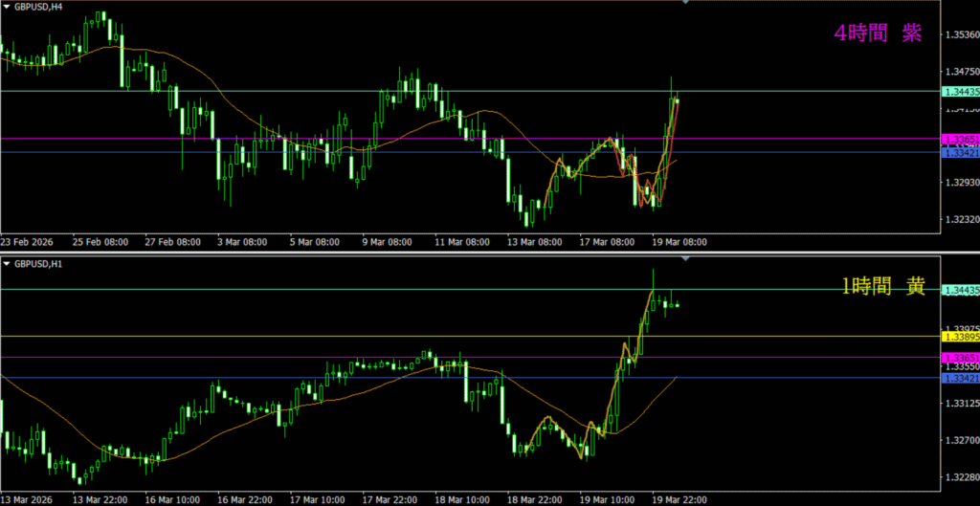Click the "1時間 黄" text label
The image size is (980, 506).
[x=882, y=285]
